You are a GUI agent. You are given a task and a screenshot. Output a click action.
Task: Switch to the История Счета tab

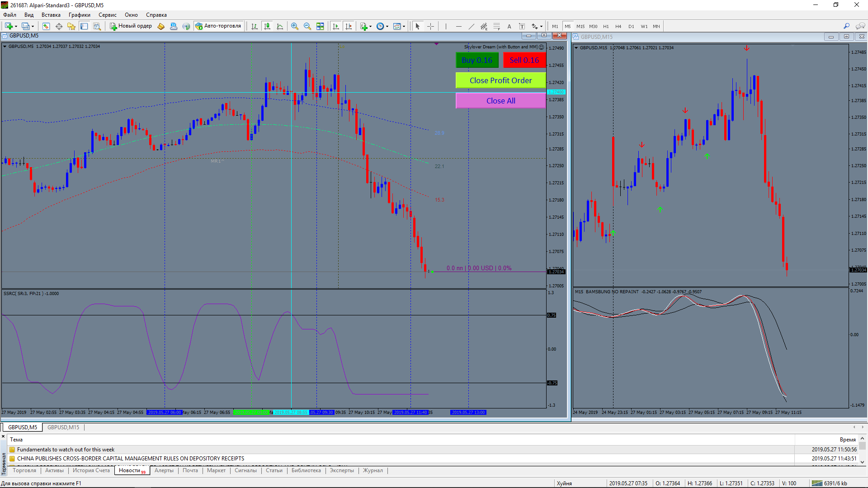91,470
